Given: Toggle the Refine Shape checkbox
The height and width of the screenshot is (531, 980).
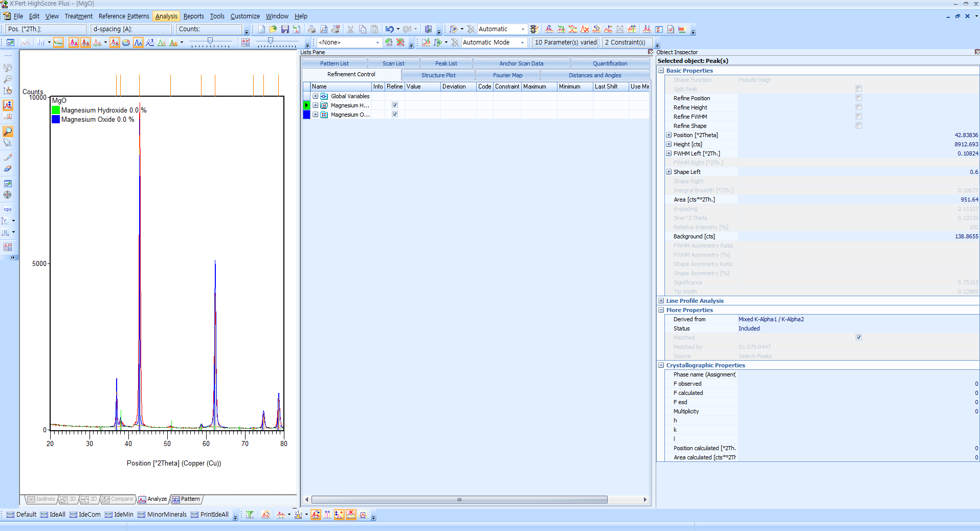Looking at the screenshot, I should (x=859, y=126).
